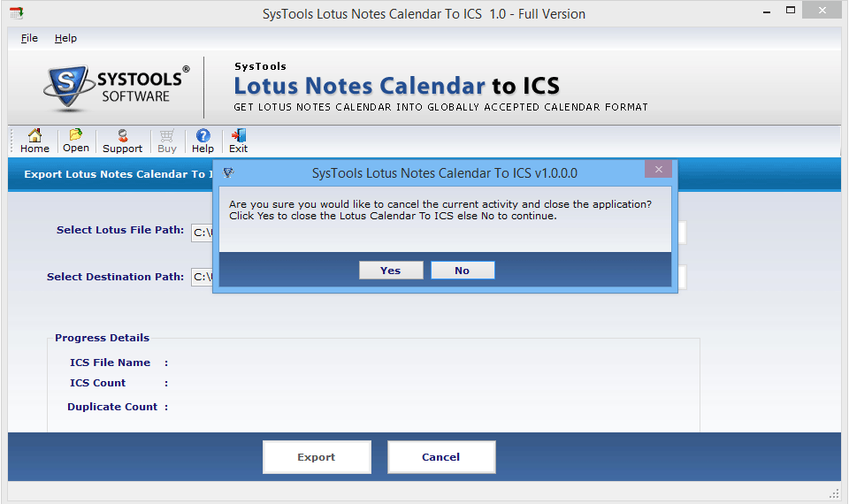Screen dimensions: 849x504
Task: Click the Select Lotus File Path field
Action: [x=202, y=233]
